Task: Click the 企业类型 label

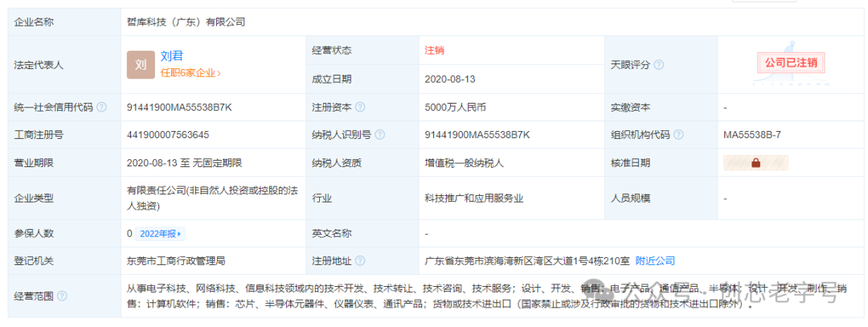Action: click(33, 198)
